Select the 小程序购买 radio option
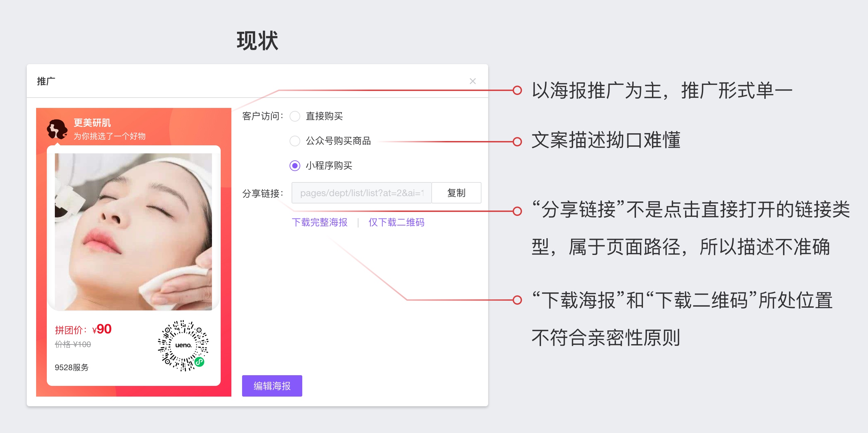868x433 pixels. (x=295, y=166)
